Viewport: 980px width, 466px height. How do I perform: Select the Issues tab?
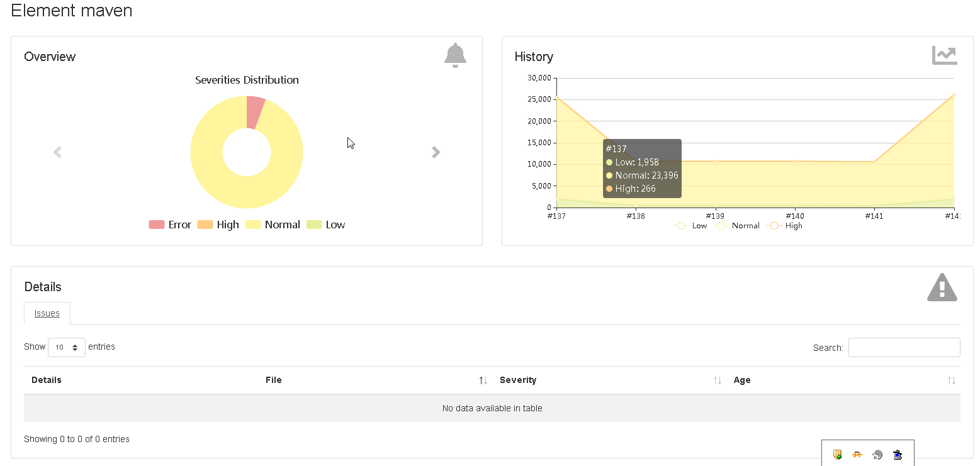(x=47, y=313)
